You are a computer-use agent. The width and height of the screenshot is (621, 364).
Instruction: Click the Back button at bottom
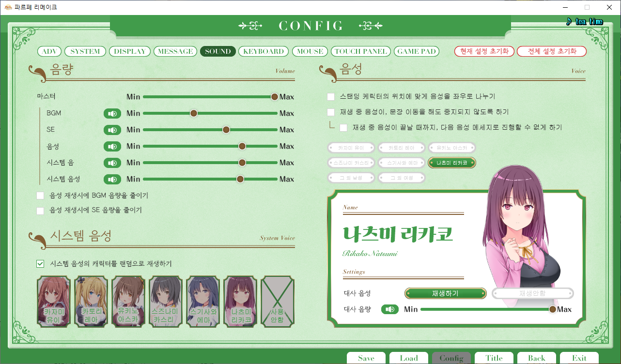coord(537,358)
